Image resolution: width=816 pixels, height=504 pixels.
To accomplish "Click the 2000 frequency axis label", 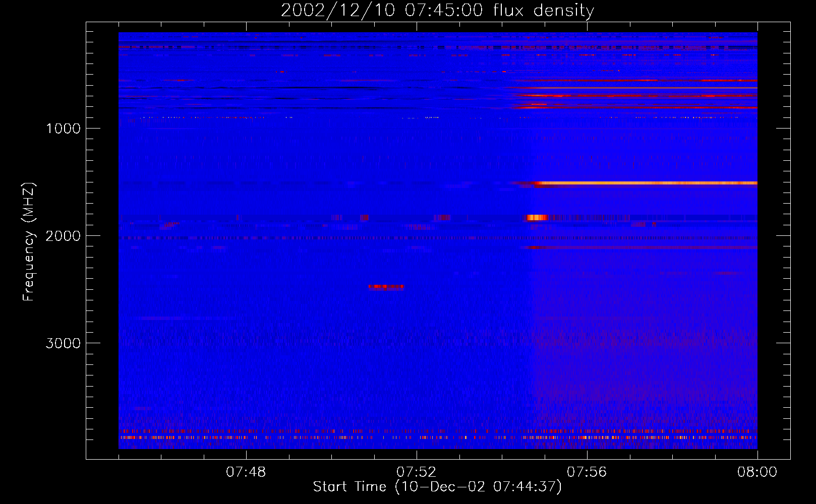I will (63, 236).
